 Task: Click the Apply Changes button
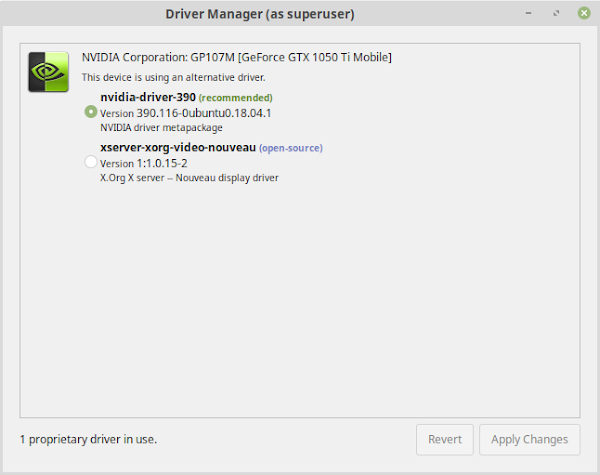click(x=530, y=439)
